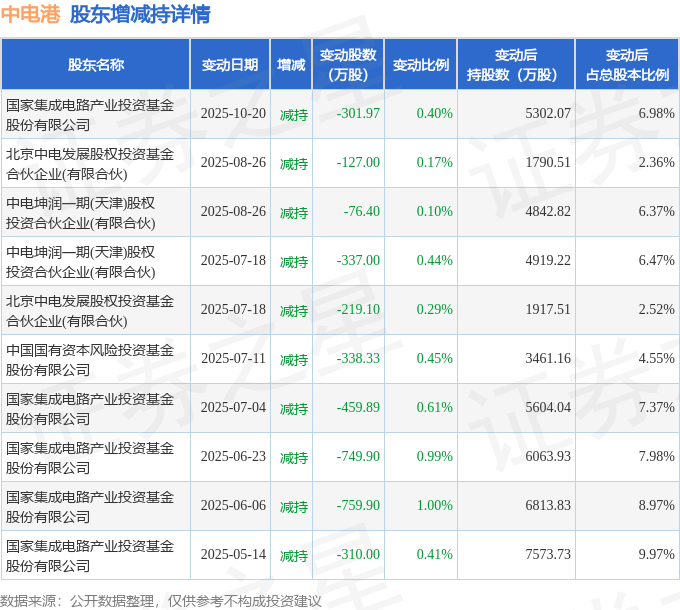This screenshot has width=680, height=610.
Task: Click the 中电港 stock name title
Action: [x=30, y=14]
